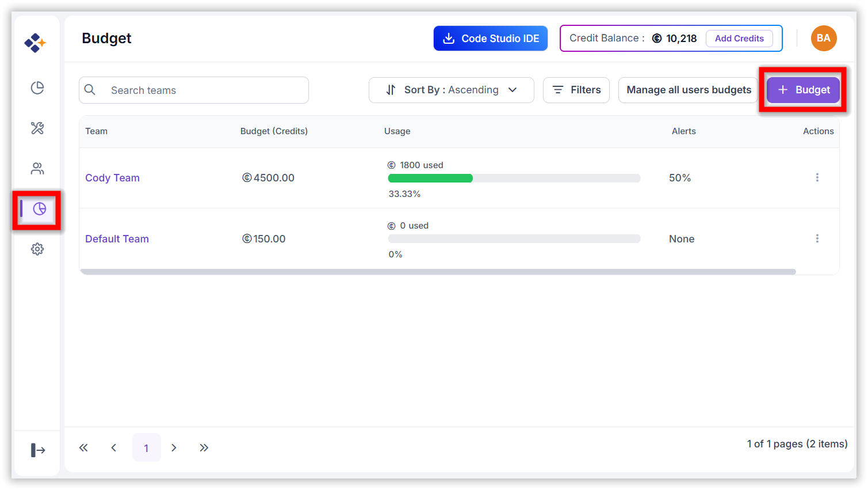Viewport: 868px width, 490px height.
Task: Click the Usage column header
Action: point(397,131)
